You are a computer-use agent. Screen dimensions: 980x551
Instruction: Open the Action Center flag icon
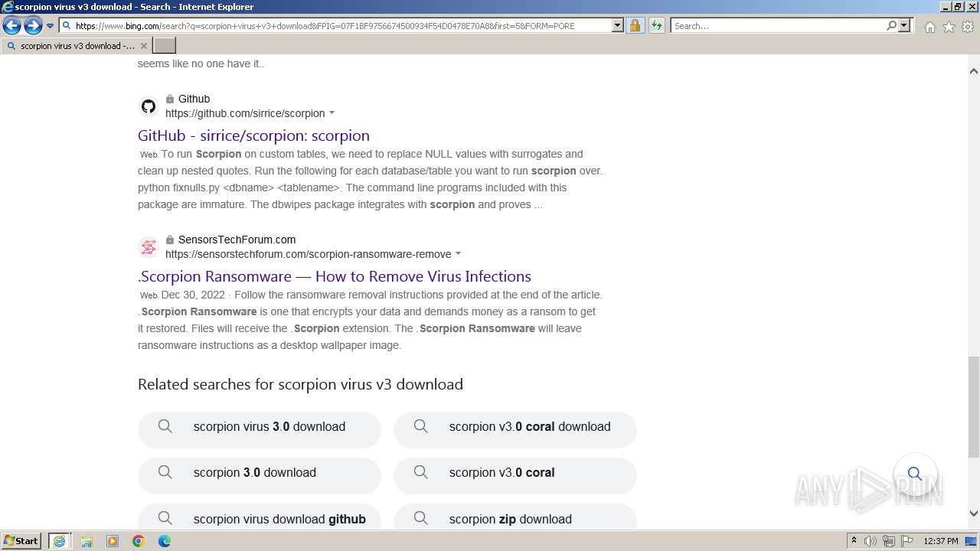coord(906,541)
